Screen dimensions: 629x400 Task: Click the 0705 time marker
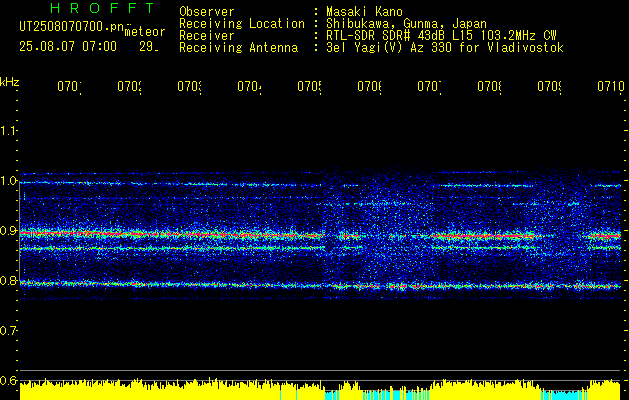310,87
